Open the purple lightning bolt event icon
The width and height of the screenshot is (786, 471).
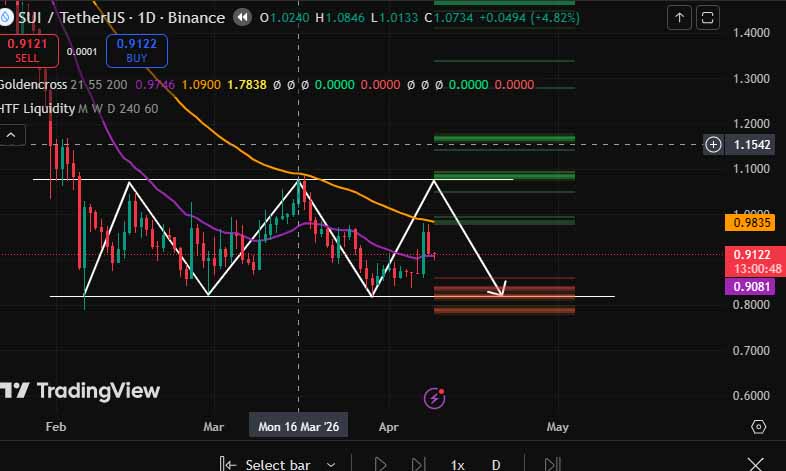[x=434, y=398]
